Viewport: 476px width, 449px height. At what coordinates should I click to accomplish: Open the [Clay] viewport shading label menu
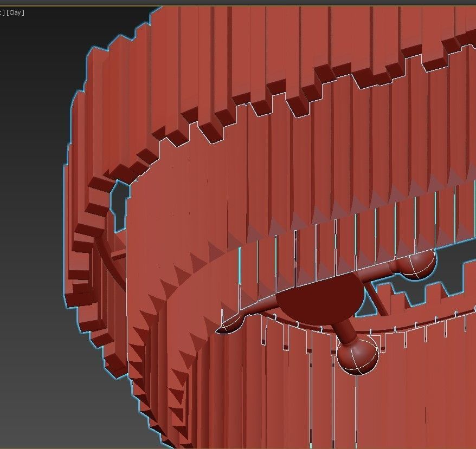point(15,12)
